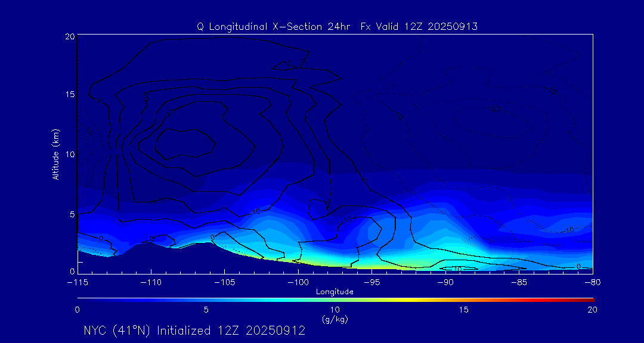Click the "(g/kg)" colorbar units label
644x343 pixels.
click(x=335, y=319)
